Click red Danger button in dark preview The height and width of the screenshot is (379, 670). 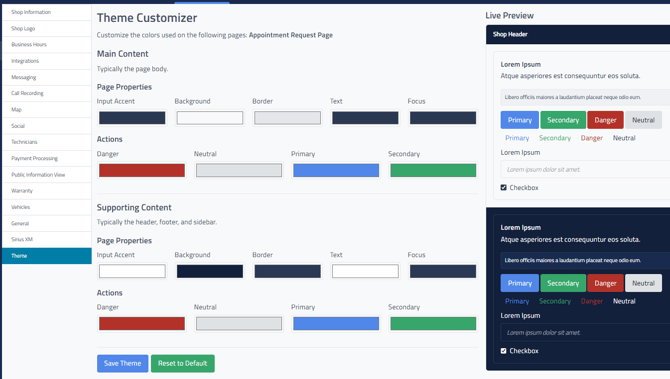(605, 283)
